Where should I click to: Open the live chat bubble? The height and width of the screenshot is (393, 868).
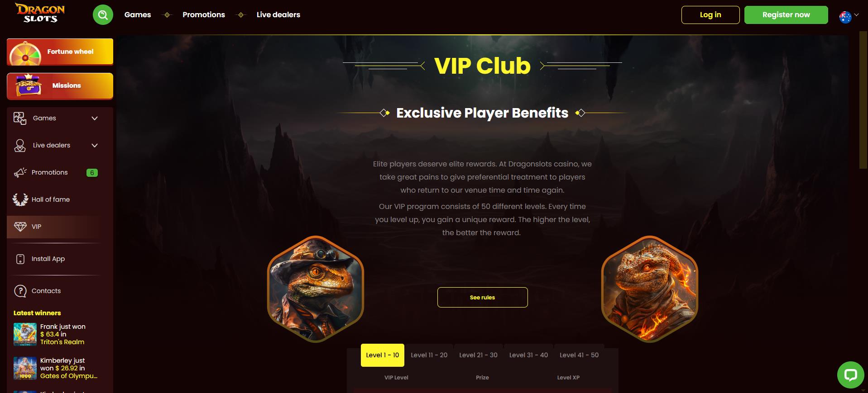850,374
